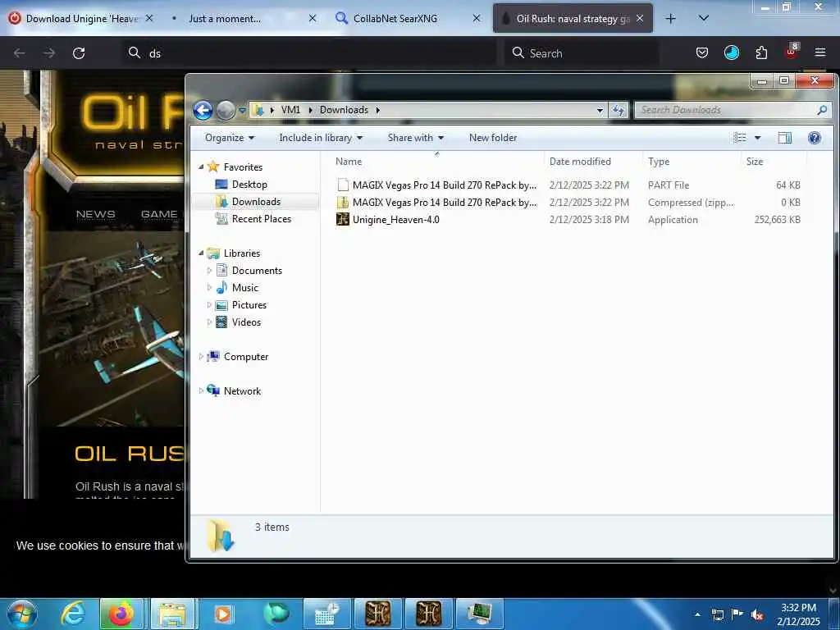Open recent locations dropdown beside Forward arrow
The height and width of the screenshot is (630, 840).
[x=242, y=111]
